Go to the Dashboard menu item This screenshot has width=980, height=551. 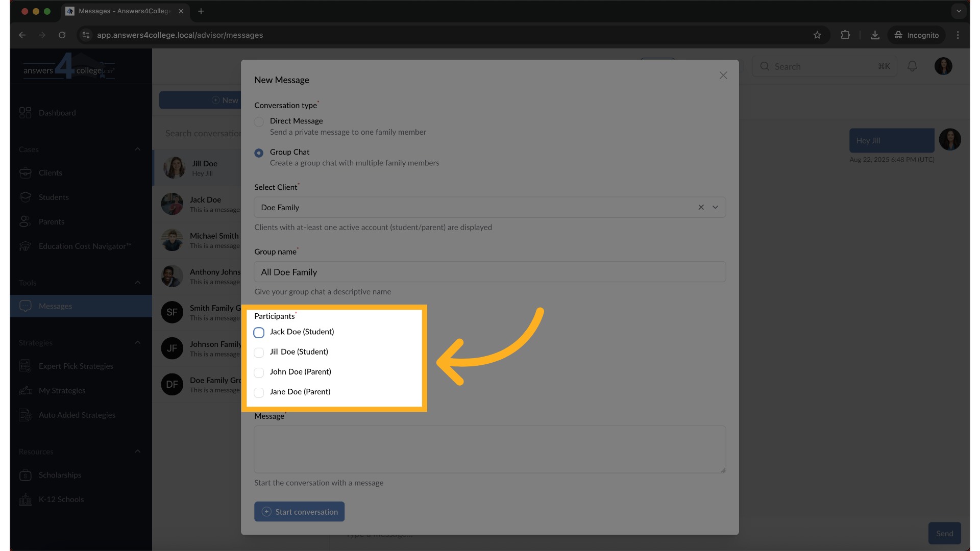(x=57, y=113)
